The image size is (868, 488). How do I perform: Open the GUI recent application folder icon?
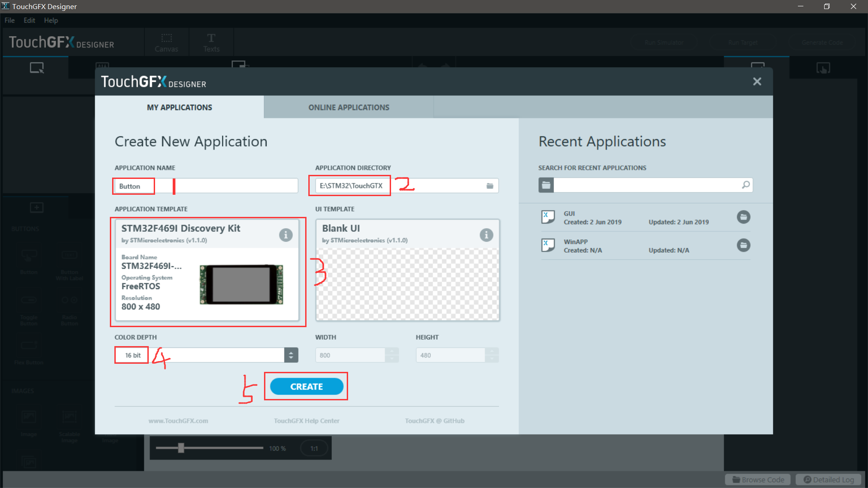point(743,217)
